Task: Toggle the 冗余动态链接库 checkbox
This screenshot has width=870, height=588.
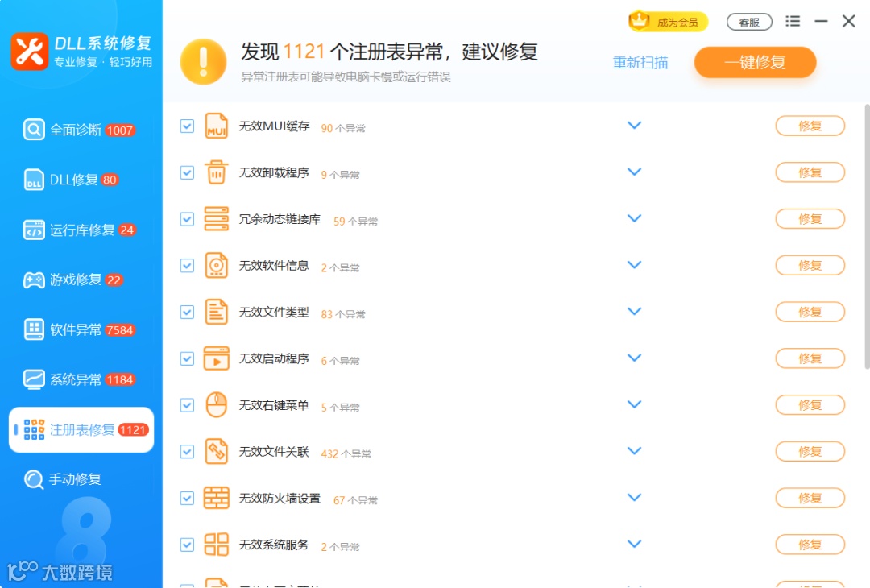Action: tap(187, 219)
